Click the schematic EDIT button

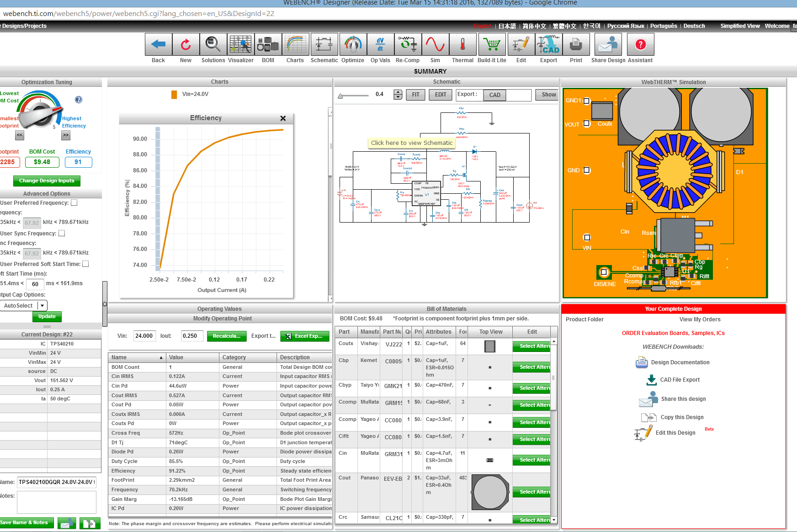coord(441,95)
